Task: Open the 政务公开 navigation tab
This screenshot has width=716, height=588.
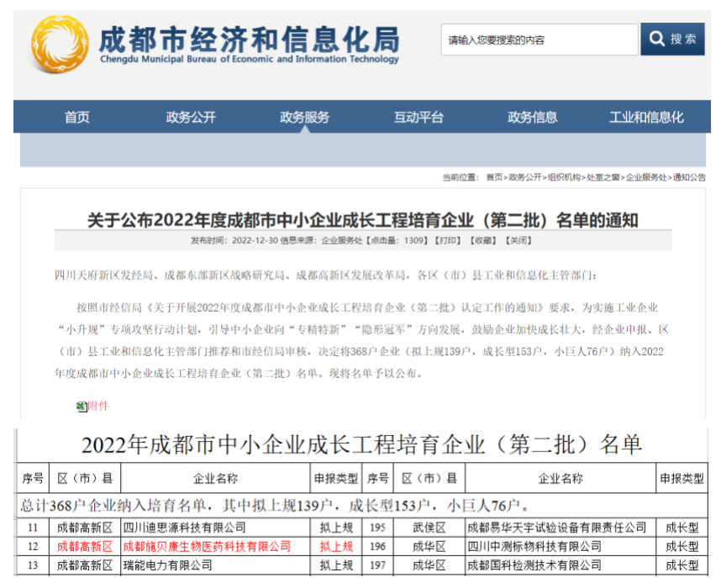Action: pyautogui.click(x=191, y=118)
